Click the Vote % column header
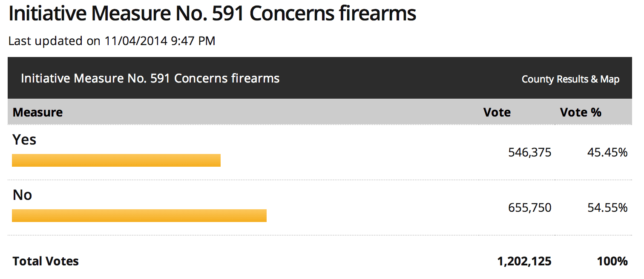 pyautogui.click(x=581, y=112)
